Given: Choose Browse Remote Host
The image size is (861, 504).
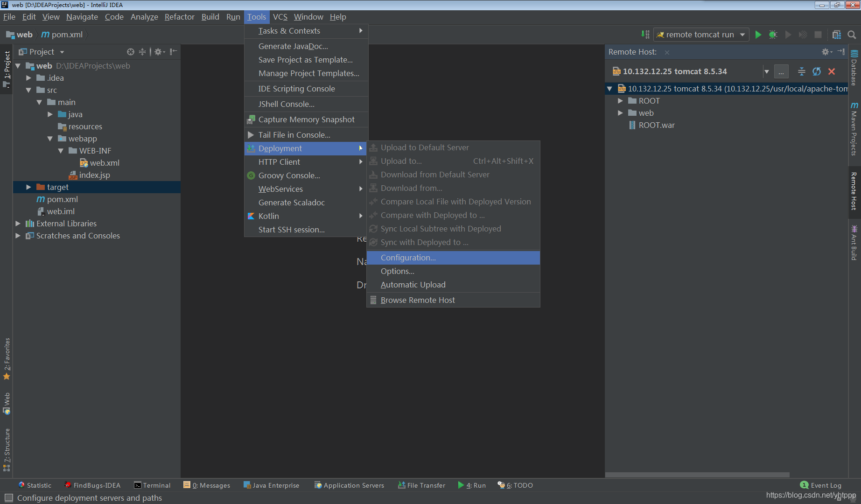Looking at the screenshot, I should (453, 300).
